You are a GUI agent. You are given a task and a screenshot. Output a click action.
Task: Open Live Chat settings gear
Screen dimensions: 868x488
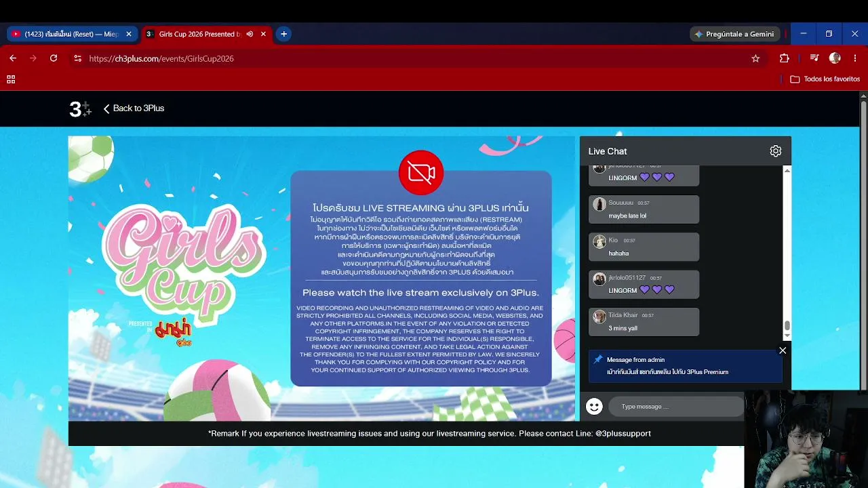point(776,151)
